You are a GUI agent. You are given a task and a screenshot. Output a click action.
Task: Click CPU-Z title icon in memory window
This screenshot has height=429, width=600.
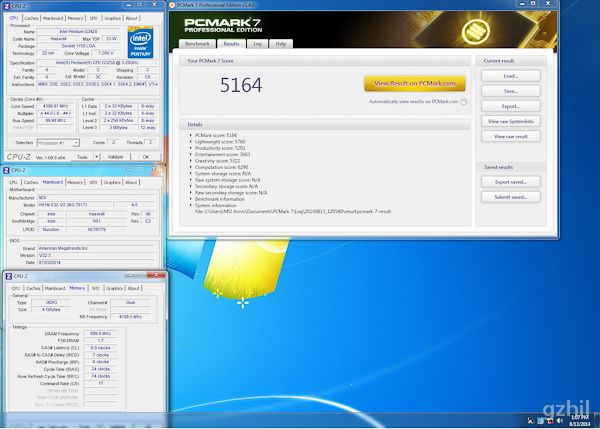9,276
